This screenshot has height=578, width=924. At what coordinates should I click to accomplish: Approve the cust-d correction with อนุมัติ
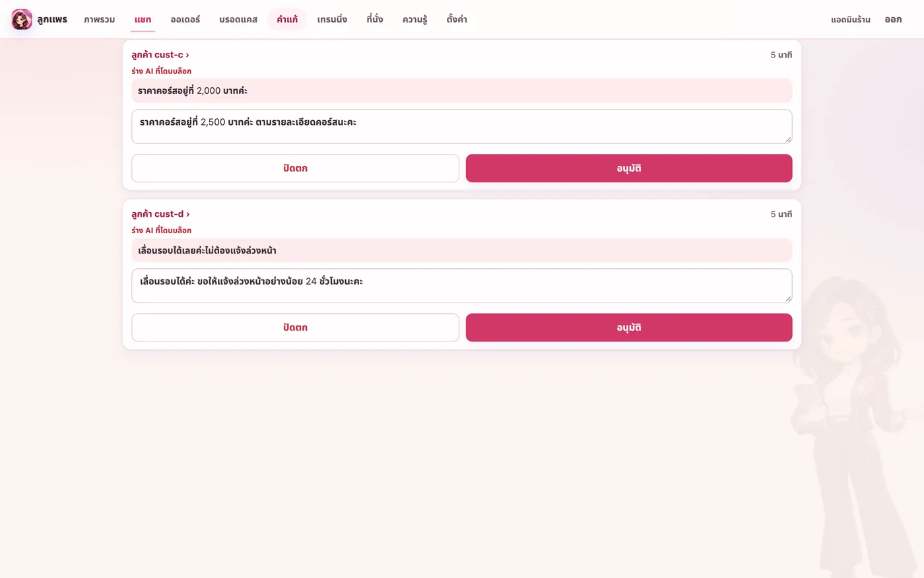click(x=629, y=328)
